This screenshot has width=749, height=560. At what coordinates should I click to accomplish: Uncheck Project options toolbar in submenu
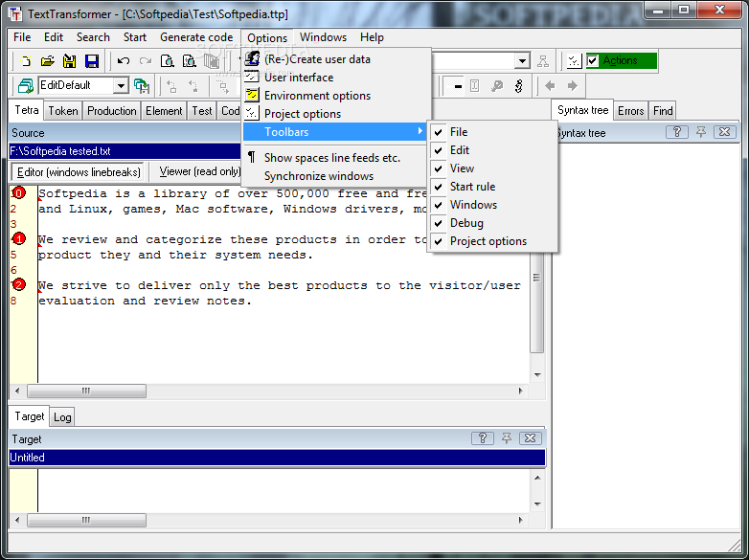[x=492, y=241]
